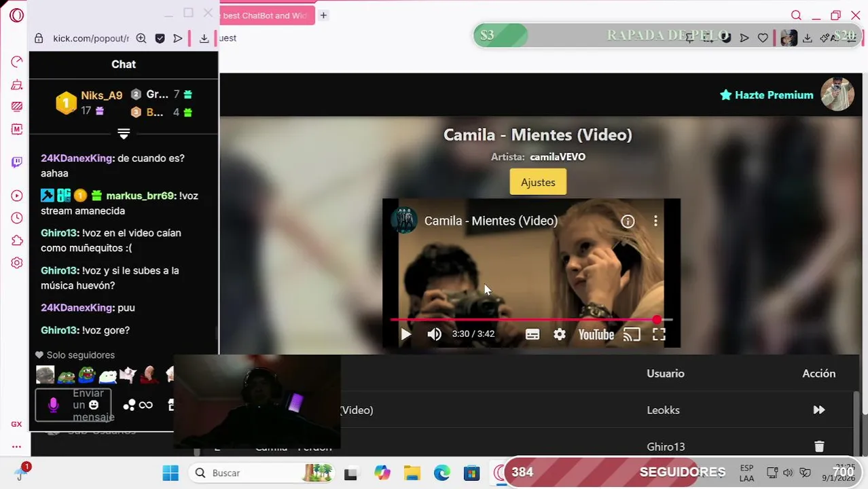
Task: Expand the chat leaderboard collapse arrow
Action: pyautogui.click(x=124, y=134)
